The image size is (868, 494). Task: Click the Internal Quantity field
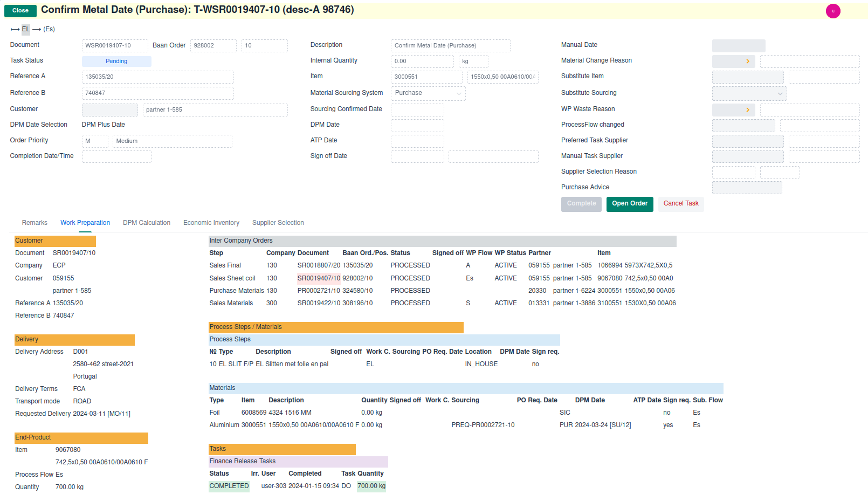tap(422, 61)
